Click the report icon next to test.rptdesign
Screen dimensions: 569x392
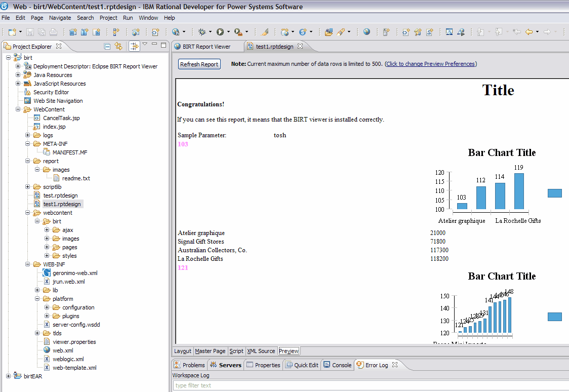pos(37,195)
